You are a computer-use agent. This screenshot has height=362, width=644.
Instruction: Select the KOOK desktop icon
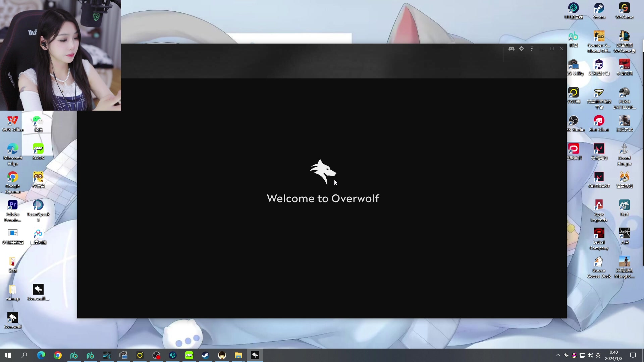pos(38,152)
